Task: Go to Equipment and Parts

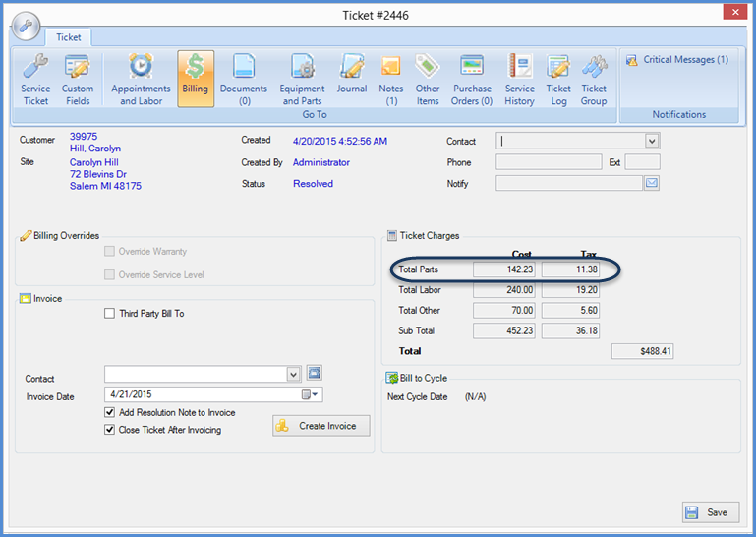Action: (x=303, y=80)
